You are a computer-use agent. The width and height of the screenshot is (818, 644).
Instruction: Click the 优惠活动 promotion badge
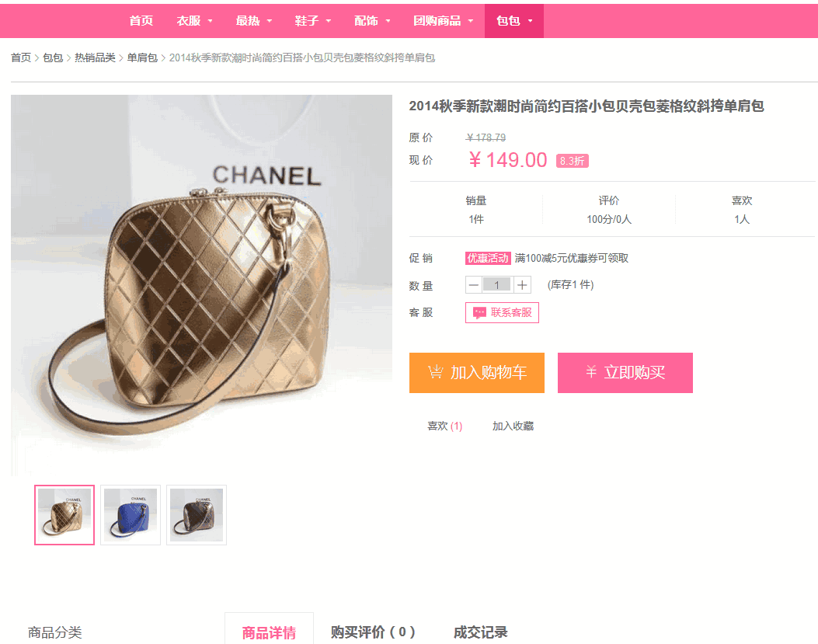488,258
